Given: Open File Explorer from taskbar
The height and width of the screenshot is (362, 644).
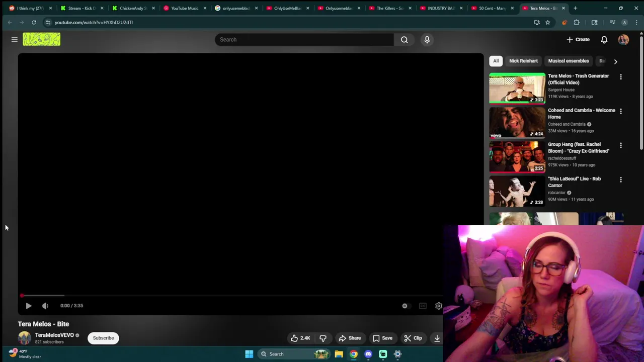Looking at the screenshot, I should [x=339, y=354].
